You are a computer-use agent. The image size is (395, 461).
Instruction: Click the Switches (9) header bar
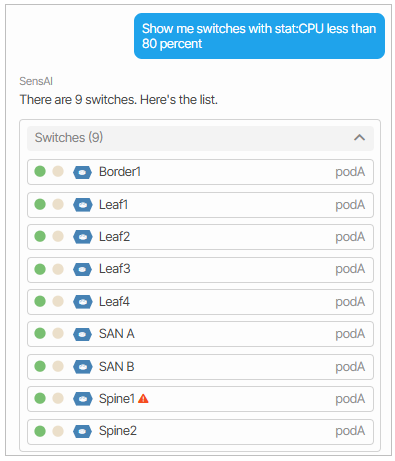coord(200,138)
